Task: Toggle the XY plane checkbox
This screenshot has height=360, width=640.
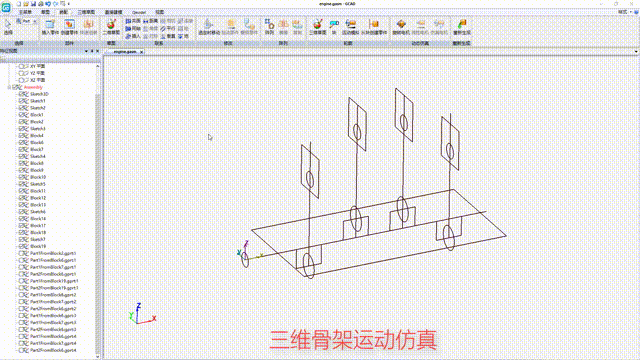Action: point(21,66)
